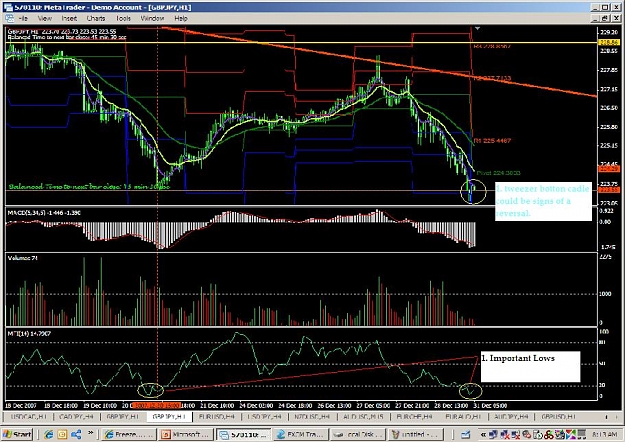Click the R1 225.4467 pivot label

(x=492, y=140)
